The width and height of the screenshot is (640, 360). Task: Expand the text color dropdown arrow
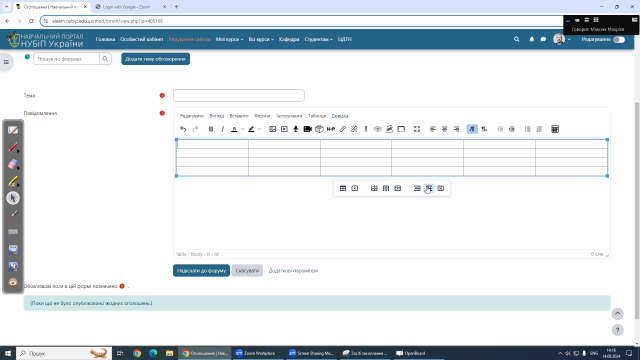point(242,129)
